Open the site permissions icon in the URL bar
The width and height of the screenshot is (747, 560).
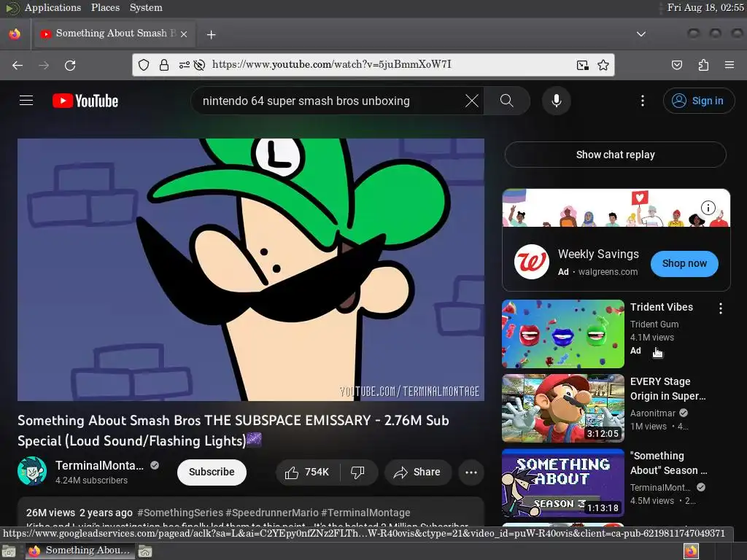[x=184, y=65]
